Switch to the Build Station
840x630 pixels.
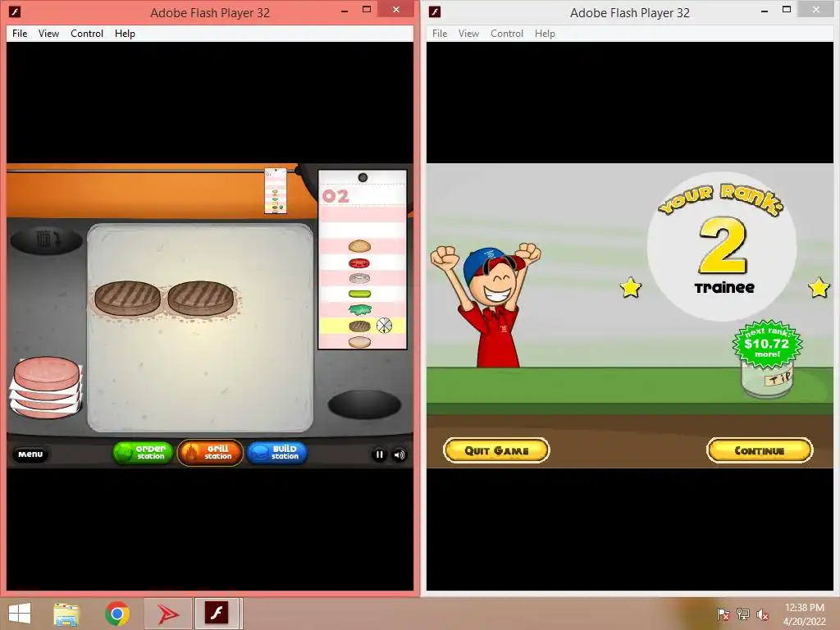(x=277, y=453)
